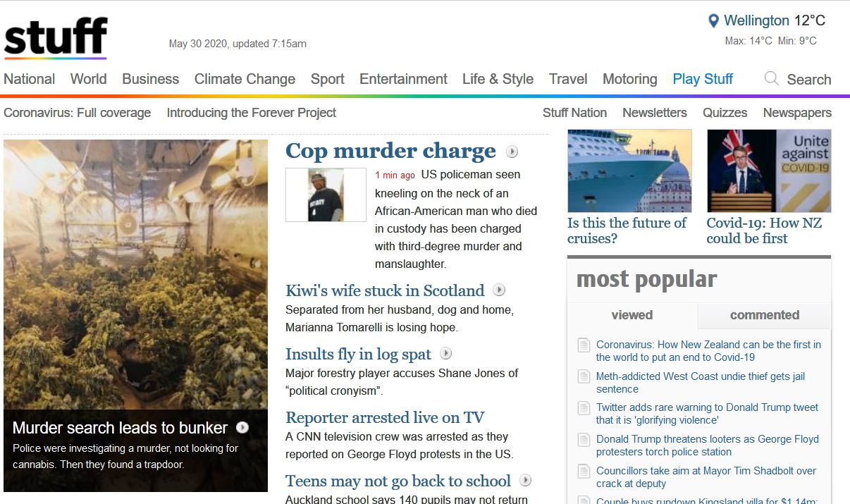
Task: Click the cruise ship thumbnail
Action: pos(629,171)
